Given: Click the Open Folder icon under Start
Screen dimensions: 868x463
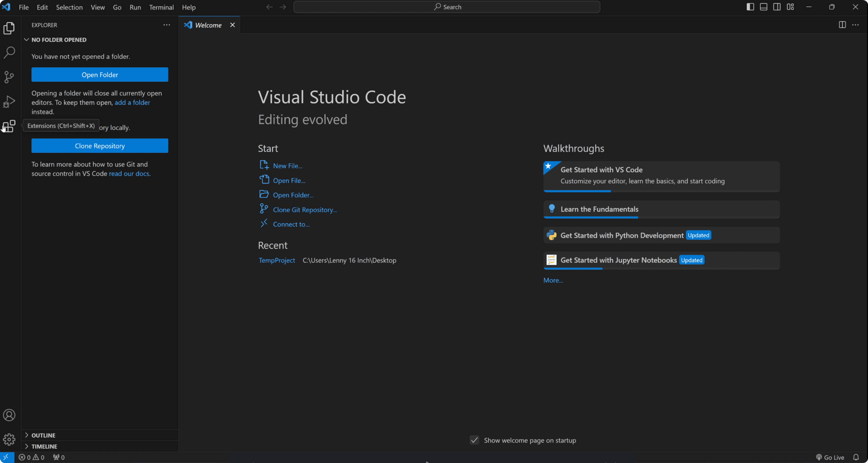Looking at the screenshot, I should 264,194.
